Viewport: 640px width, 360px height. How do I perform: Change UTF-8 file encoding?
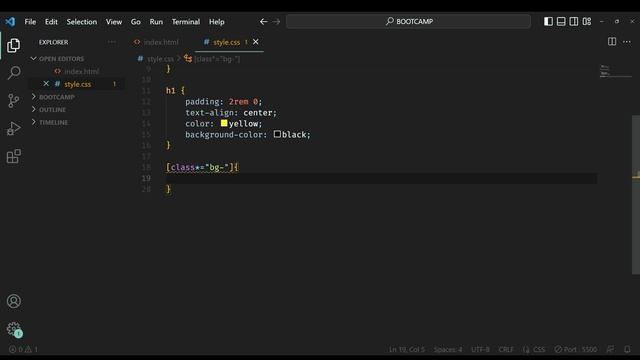(480, 349)
